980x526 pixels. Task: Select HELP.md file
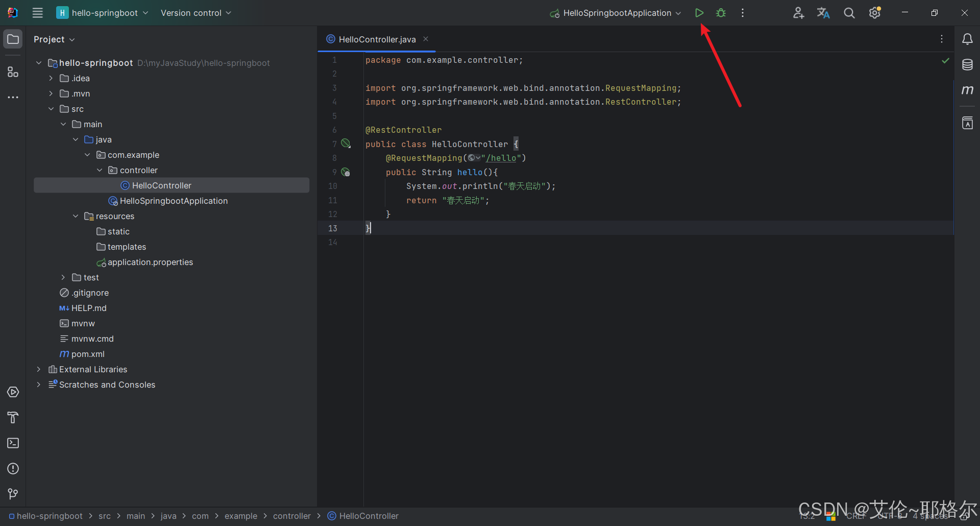click(171, 308)
